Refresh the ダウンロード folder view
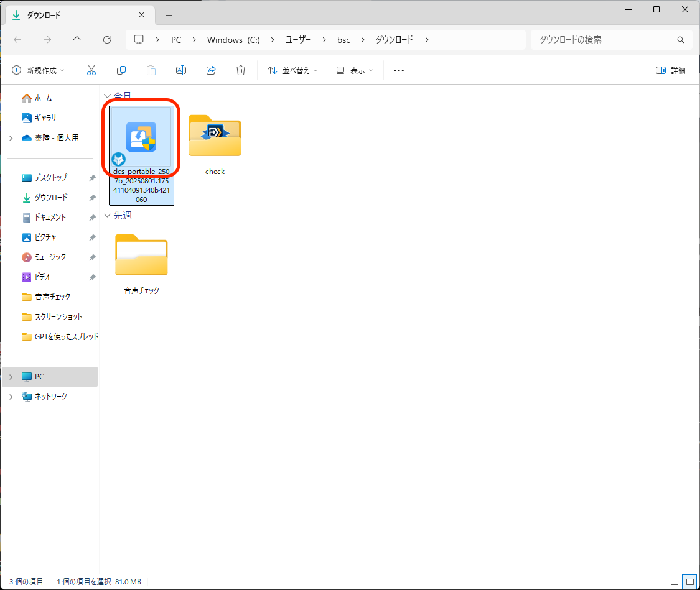The image size is (700, 590). click(106, 40)
